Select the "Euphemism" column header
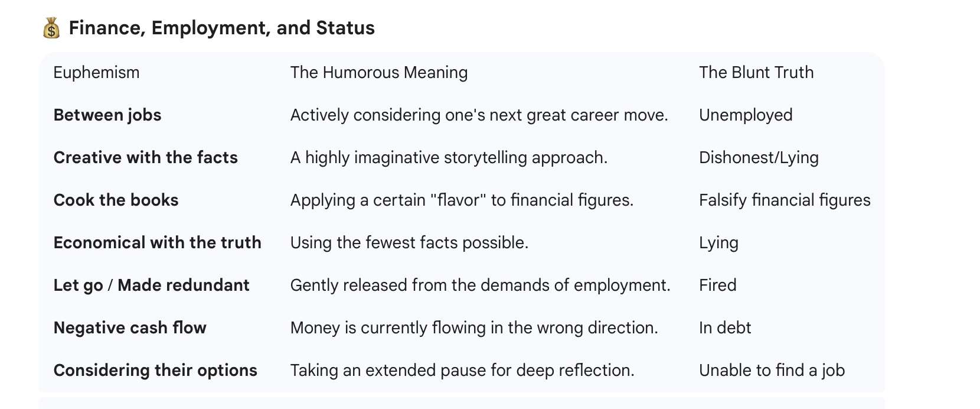 (96, 73)
